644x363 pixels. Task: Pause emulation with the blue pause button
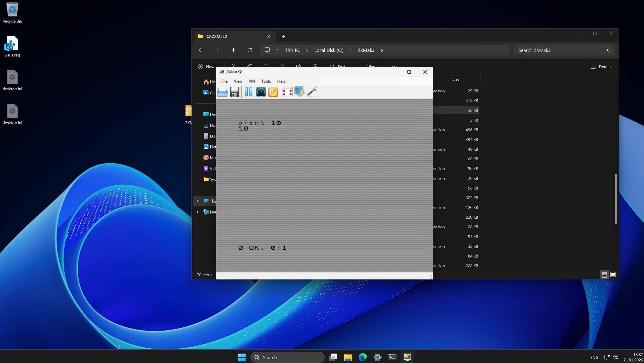pos(248,92)
